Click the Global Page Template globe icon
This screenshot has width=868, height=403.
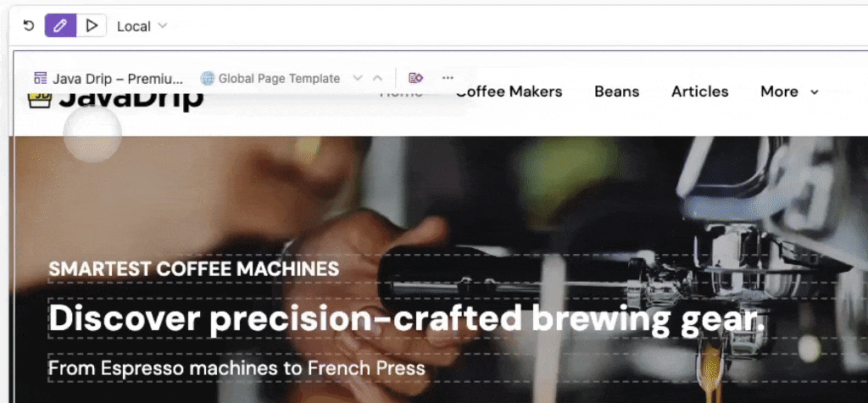pyautogui.click(x=207, y=79)
